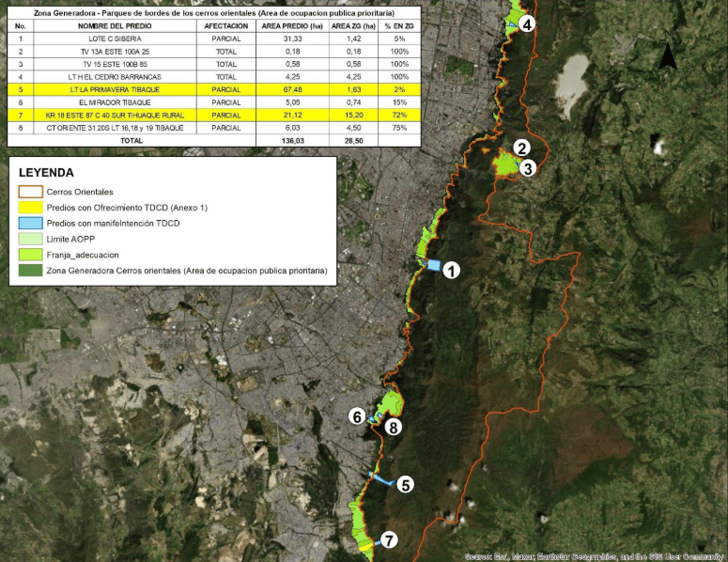Click the LEYENDA heading
Image resolution: width=728 pixels, height=562 pixels.
[x=46, y=173]
